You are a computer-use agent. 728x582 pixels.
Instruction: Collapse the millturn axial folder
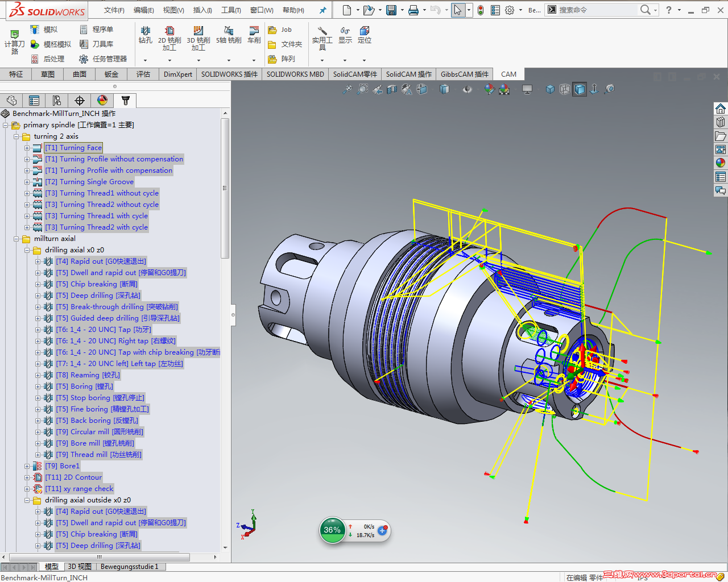point(16,239)
